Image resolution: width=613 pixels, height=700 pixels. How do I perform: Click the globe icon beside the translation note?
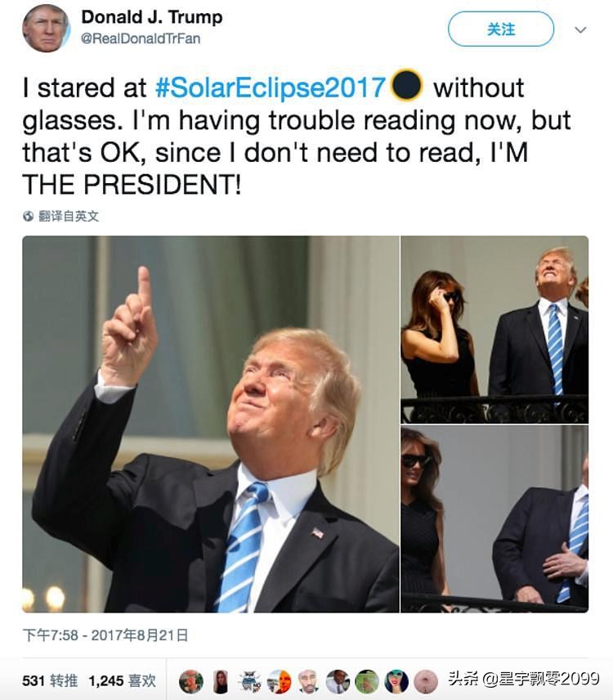[x=28, y=217]
